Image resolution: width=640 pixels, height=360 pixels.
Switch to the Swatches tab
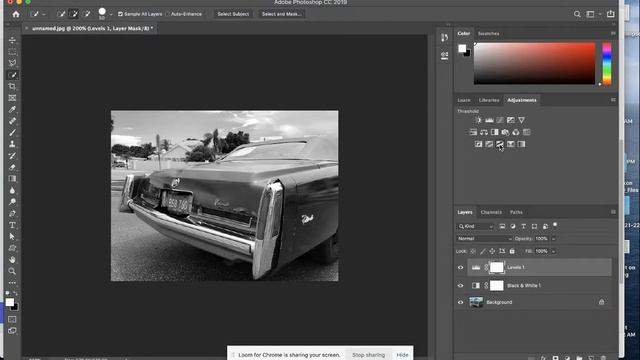(x=489, y=33)
